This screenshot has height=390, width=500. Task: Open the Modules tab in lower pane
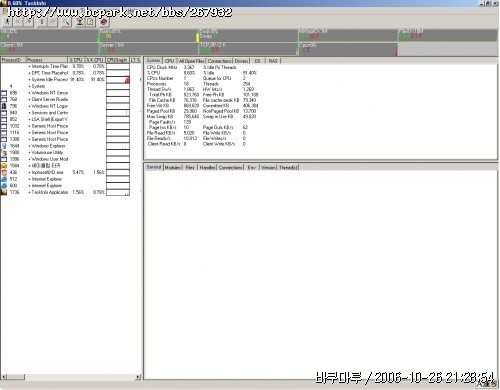173,167
